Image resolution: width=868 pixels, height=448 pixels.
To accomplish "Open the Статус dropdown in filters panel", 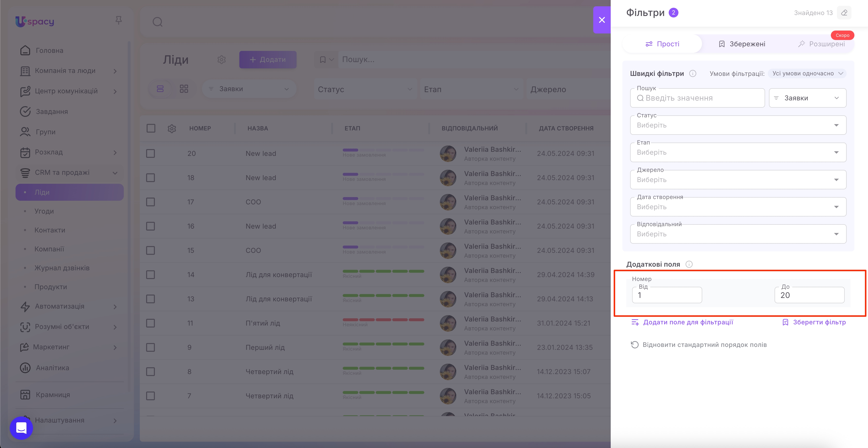I will click(738, 125).
